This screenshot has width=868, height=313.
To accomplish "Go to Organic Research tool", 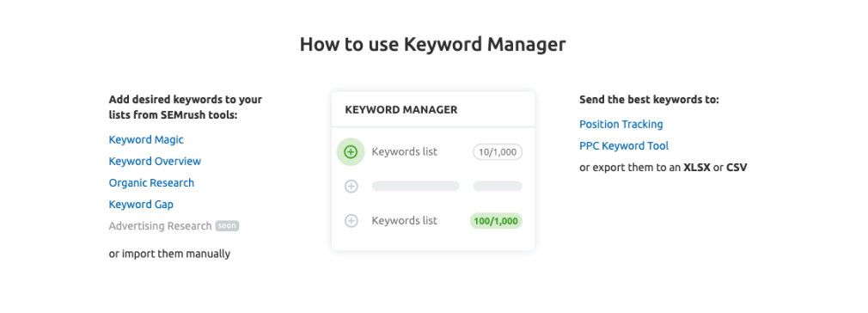I will coord(151,183).
